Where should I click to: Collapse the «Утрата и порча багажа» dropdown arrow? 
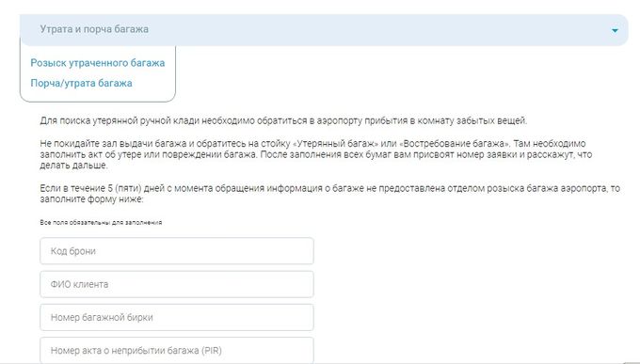tap(615, 31)
